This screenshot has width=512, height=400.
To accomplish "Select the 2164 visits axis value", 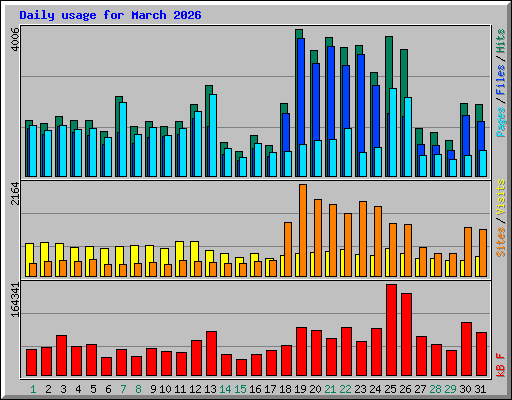I will 15,194.
